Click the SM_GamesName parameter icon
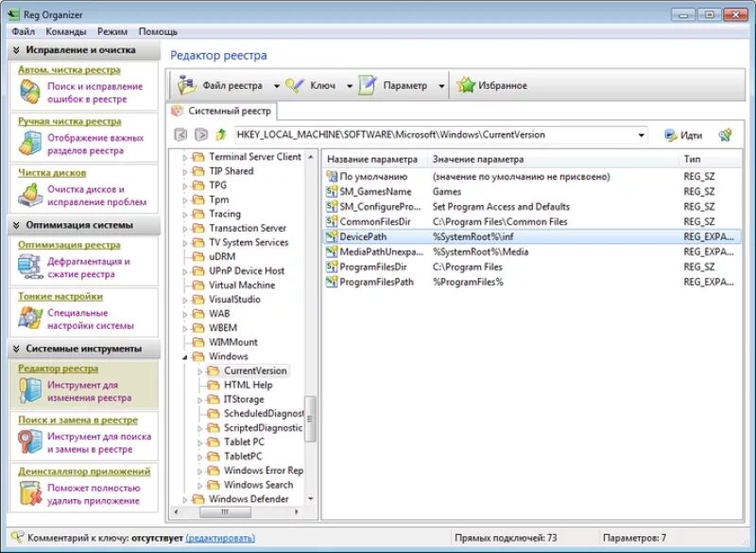This screenshot has height=553, width=756. [x=332, y=191]
